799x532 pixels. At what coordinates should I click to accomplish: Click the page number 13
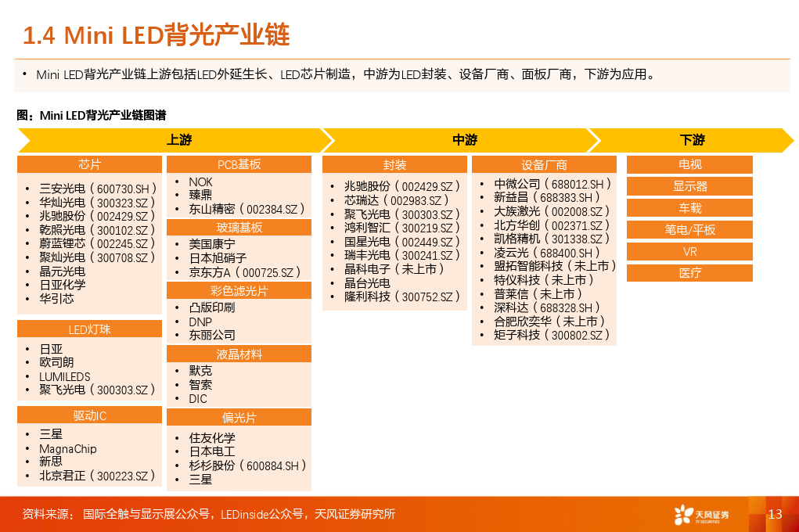click(x=775, y=514)
